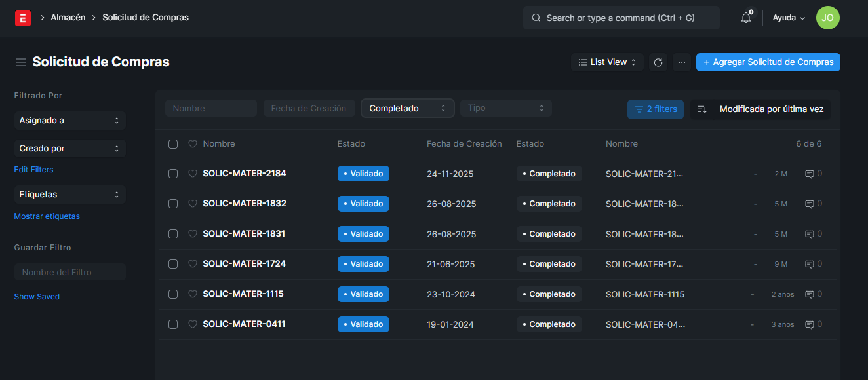868x380 pixels.
Task: Click the JO user avatar
Action: click(x=827, y=18)
